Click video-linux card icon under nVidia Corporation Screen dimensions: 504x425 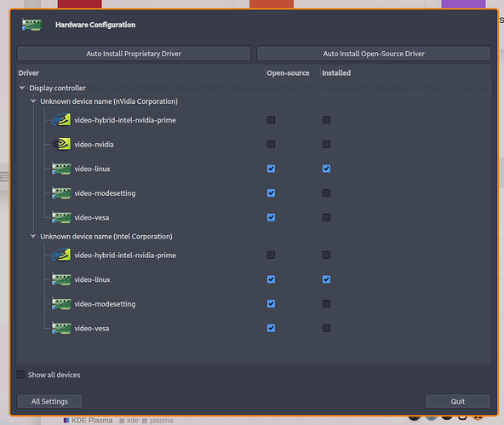(x=61, y=169)
